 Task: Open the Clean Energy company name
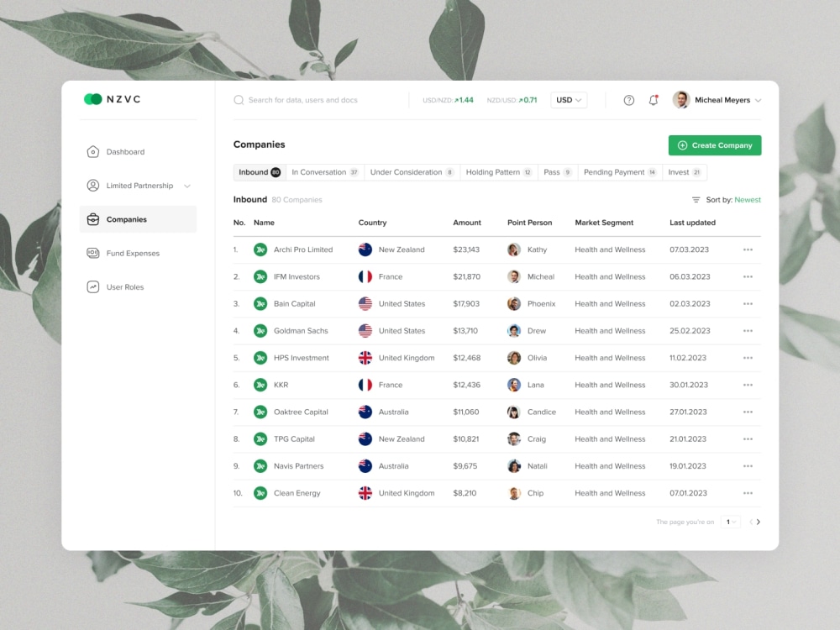pos(297,493)
